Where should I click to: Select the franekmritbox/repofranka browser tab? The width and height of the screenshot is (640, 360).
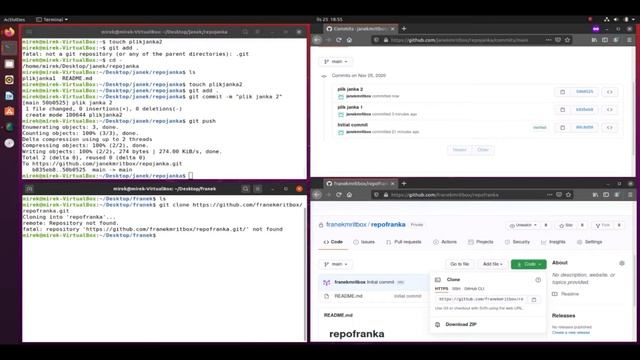360,184
